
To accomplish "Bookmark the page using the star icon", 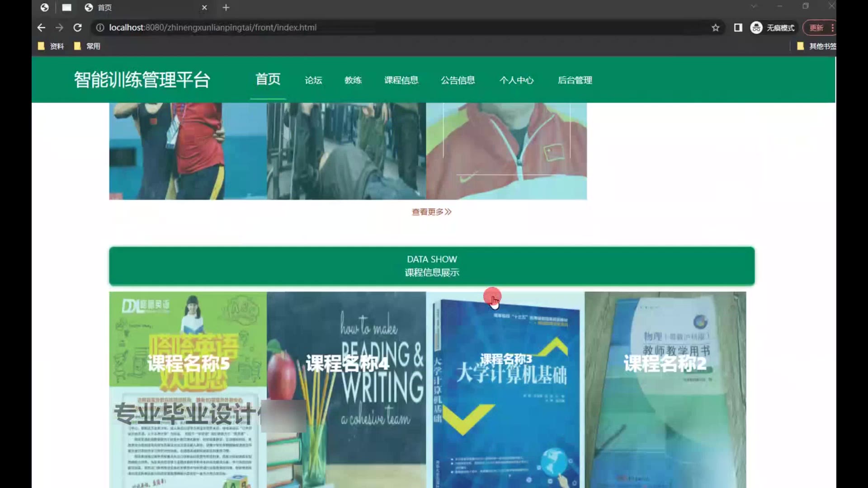I will (715, 28).
